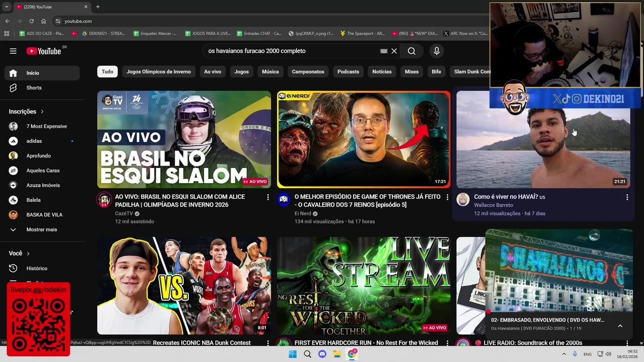644x362 pixels.
Task: Open options menu for First Ever Hardcore Run video
Action: (447, 343)
